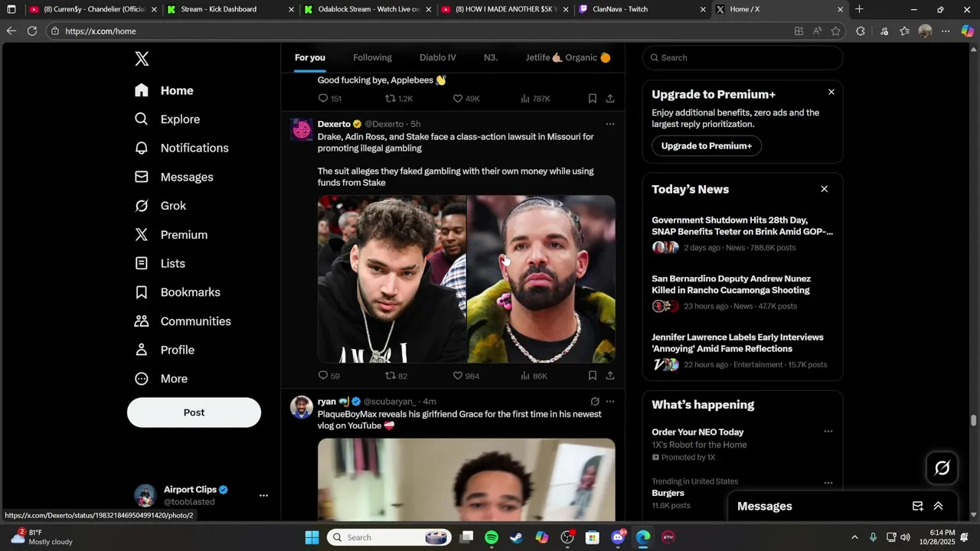Image resolution: width=980 pixels, height=551 pixels.
Task: Open browser settings and more menu
Action: point(946,31)
